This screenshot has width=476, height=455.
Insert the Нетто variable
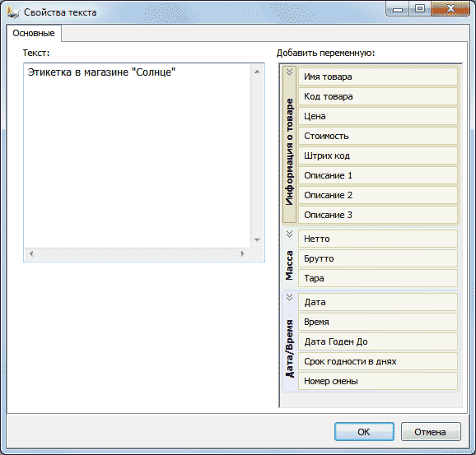[378, 239]
